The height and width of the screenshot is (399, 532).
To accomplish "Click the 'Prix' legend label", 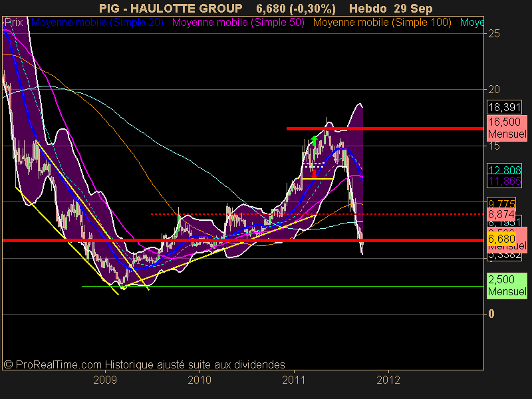I will 13,23.
